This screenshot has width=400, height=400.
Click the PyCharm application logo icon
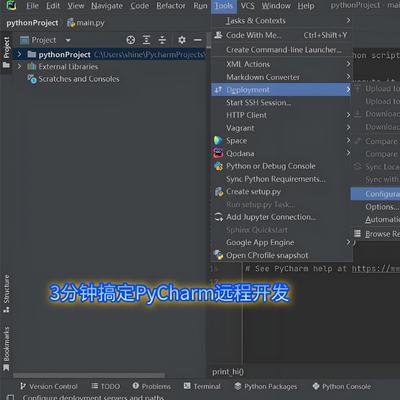point(11,5)
